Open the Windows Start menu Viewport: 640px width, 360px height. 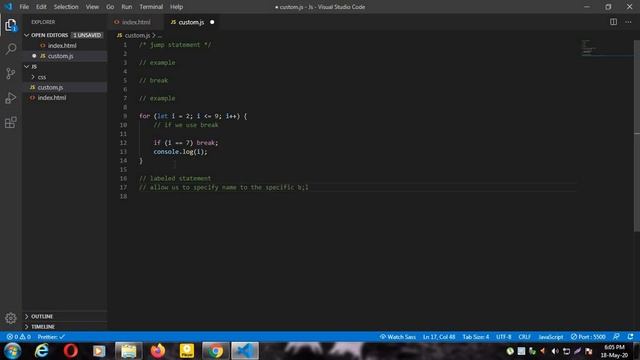pos(12,351)
